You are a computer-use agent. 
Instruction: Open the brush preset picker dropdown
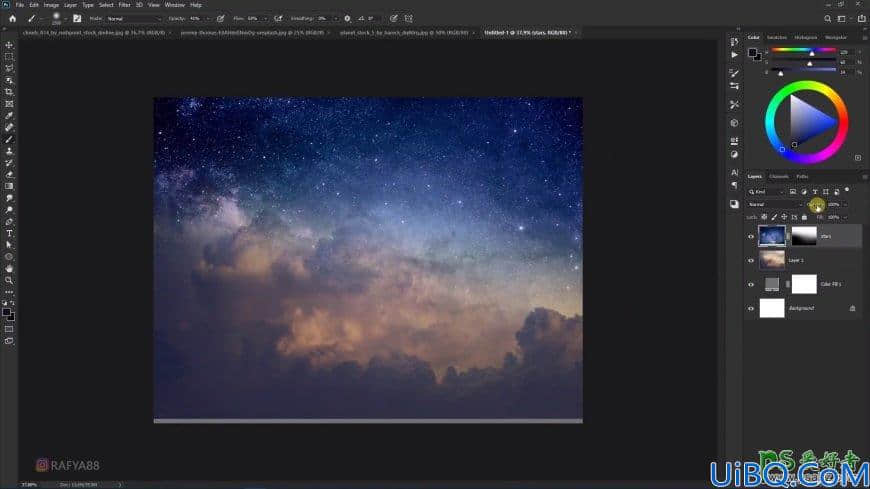coord(65,18)
